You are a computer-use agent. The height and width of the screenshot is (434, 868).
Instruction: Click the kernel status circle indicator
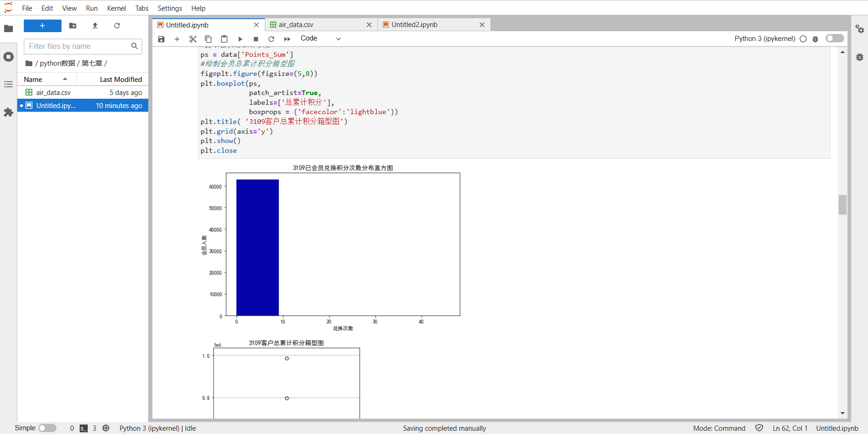[x=803, y=39]
